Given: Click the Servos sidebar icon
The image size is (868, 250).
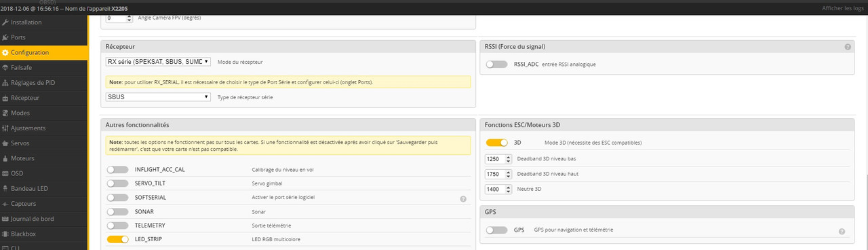Looking at the screenshot, I should (5, 143).
